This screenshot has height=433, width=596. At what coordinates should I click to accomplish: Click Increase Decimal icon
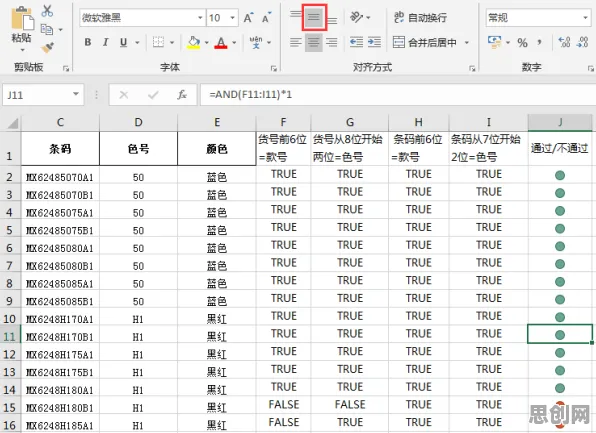[564, 42]
